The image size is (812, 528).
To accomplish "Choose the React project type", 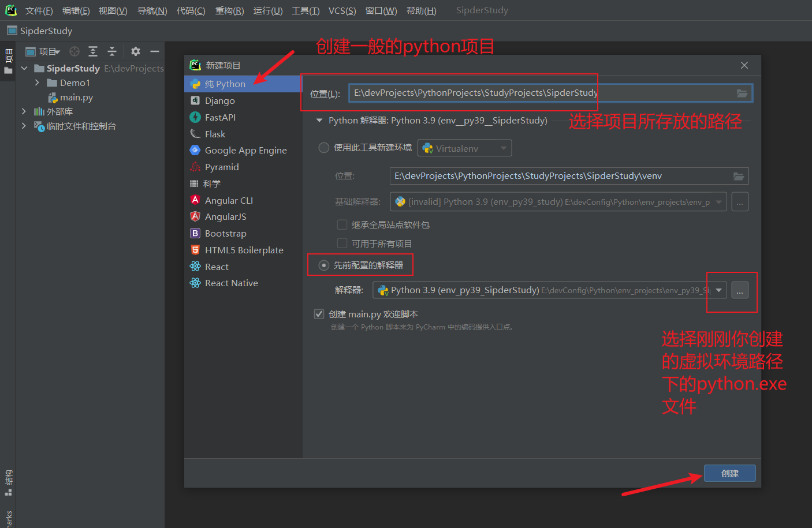I will coord(243,267).
